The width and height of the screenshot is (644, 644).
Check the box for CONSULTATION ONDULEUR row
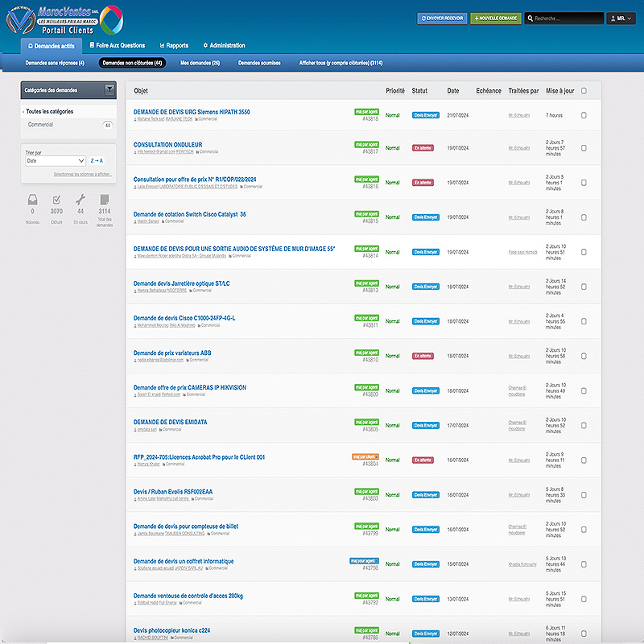[x=584, y=148]
